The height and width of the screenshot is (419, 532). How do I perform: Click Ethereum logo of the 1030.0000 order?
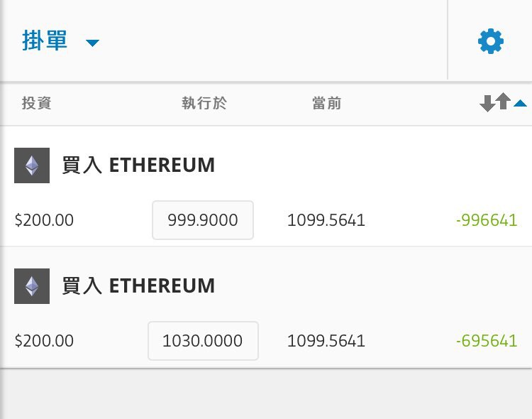pos(32,286)
